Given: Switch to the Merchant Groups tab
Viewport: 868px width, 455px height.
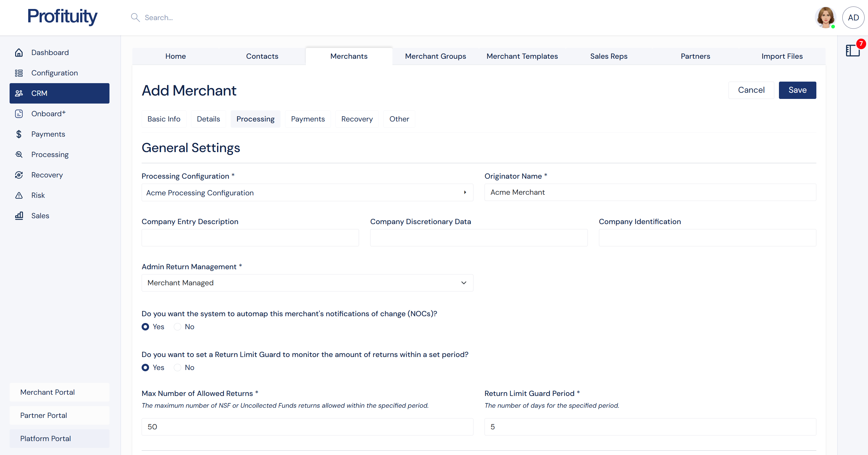Looking at the screenshot, I should point(435,56).
